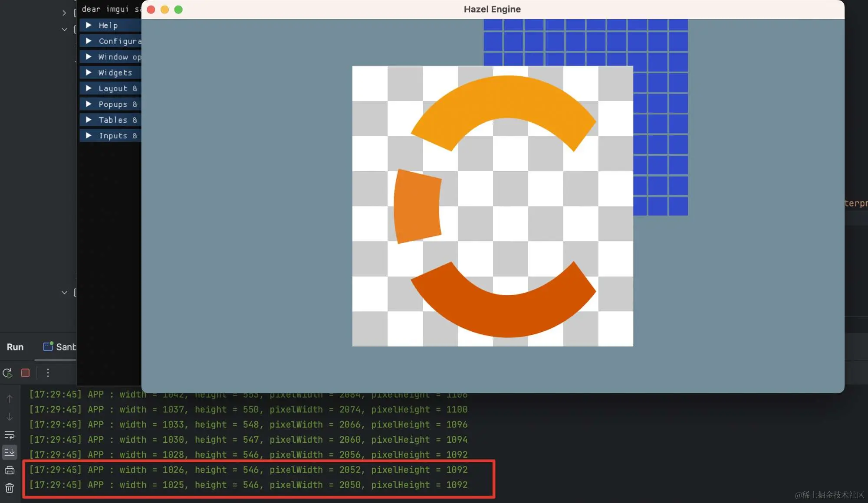Click the checkerboard logo texture in Hazel window

pos(493,206)
